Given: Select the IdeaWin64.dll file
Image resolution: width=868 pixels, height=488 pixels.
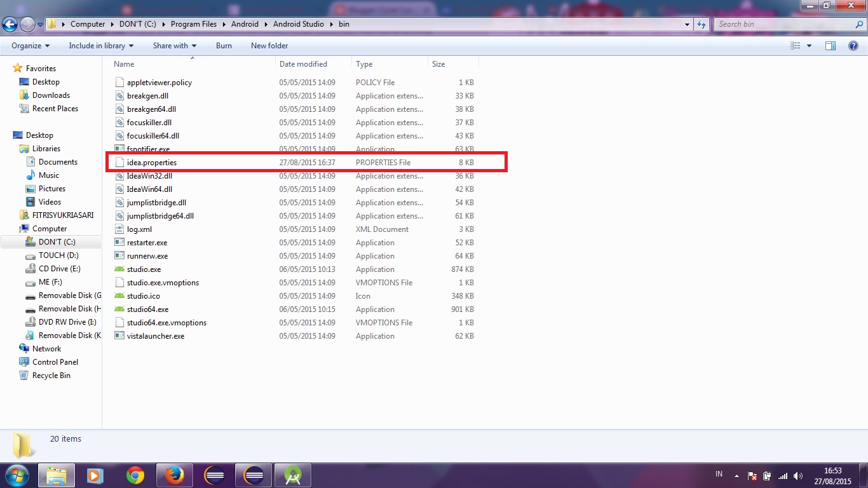Looking at the screenshot, I should point(149,189).
